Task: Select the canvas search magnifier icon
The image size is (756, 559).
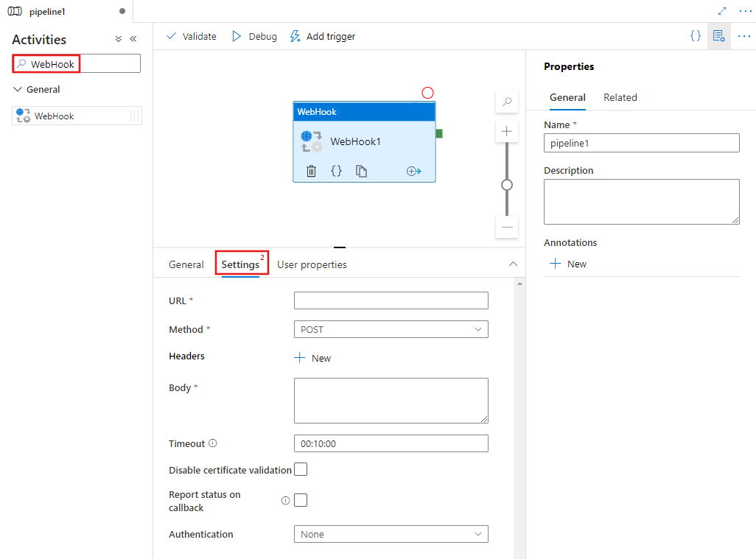Action: [506, 102]
